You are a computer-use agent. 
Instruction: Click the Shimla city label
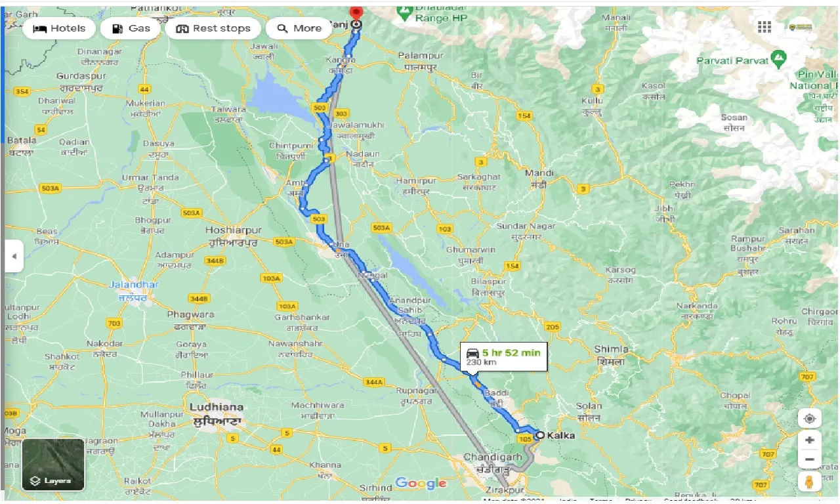click(x=611, y=349)
